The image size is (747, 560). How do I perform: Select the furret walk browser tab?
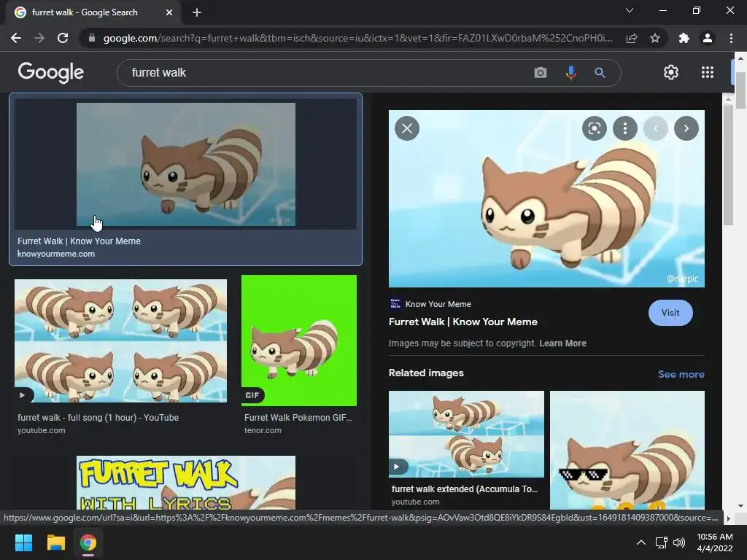93,12
